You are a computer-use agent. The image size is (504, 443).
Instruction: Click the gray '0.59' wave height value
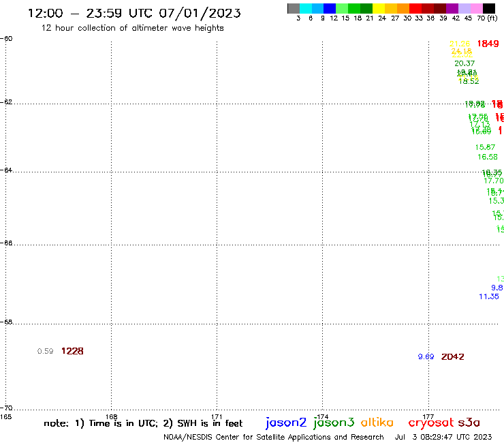(46, 351)
